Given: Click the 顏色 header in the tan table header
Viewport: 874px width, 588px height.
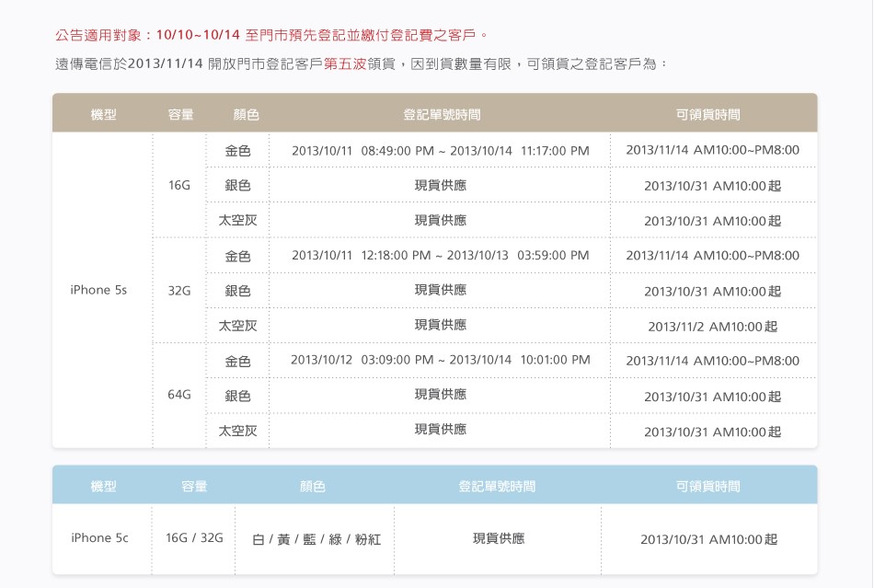Looking at the screenshot, I should point(246,114).
